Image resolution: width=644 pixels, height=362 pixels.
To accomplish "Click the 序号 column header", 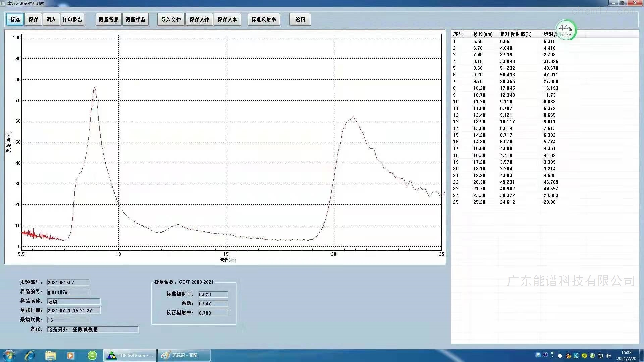I will pyautogui.click(x=458, y=34).
